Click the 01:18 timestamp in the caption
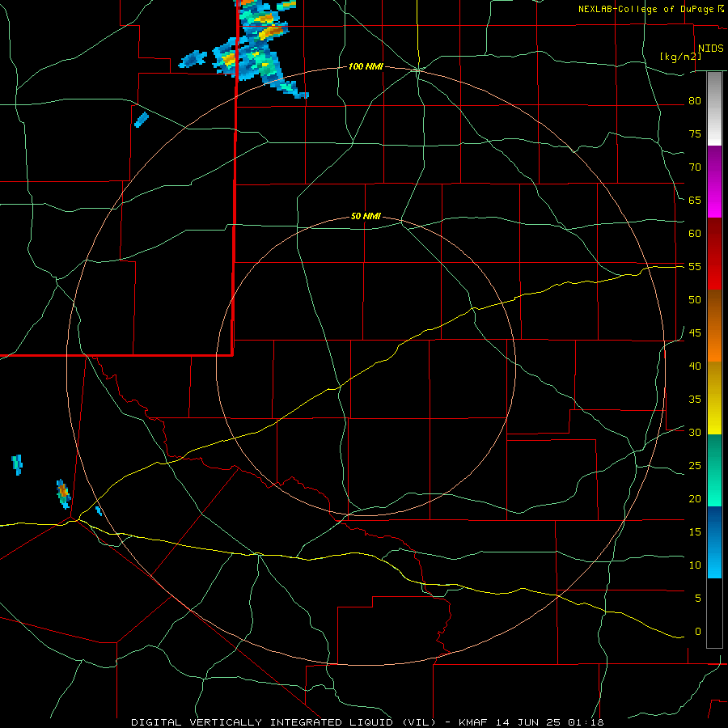Screen dimensions: 728x728 click(x=586, y=722)
